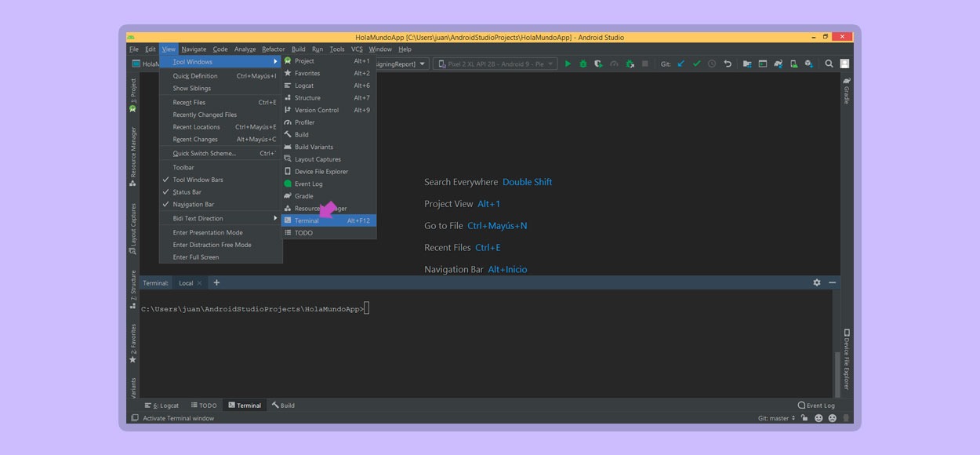Close the Local terminal tab
Screen dimensions: 980x455
[x=199, y=283]
